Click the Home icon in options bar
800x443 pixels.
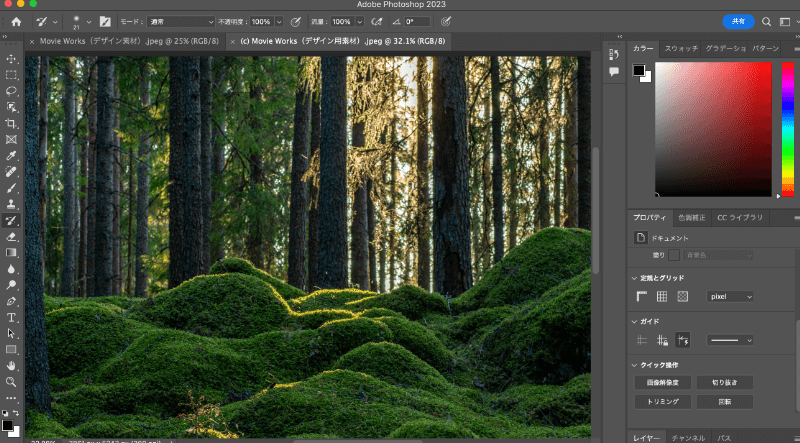(15, 21)
